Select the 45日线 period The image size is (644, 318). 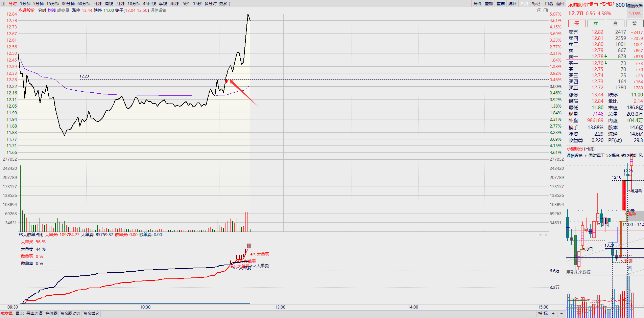click(x=149, y=3)
